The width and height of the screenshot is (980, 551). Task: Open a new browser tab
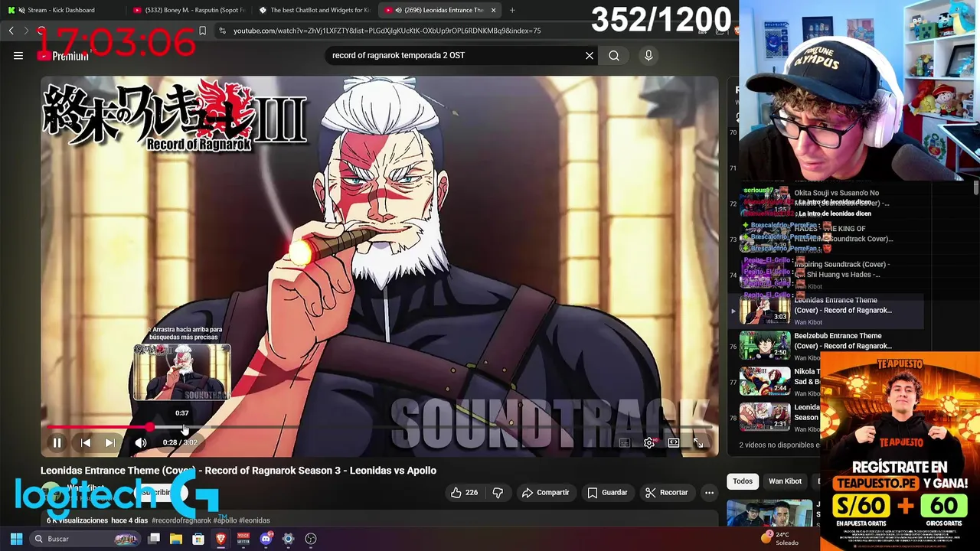tap(512, 10)
